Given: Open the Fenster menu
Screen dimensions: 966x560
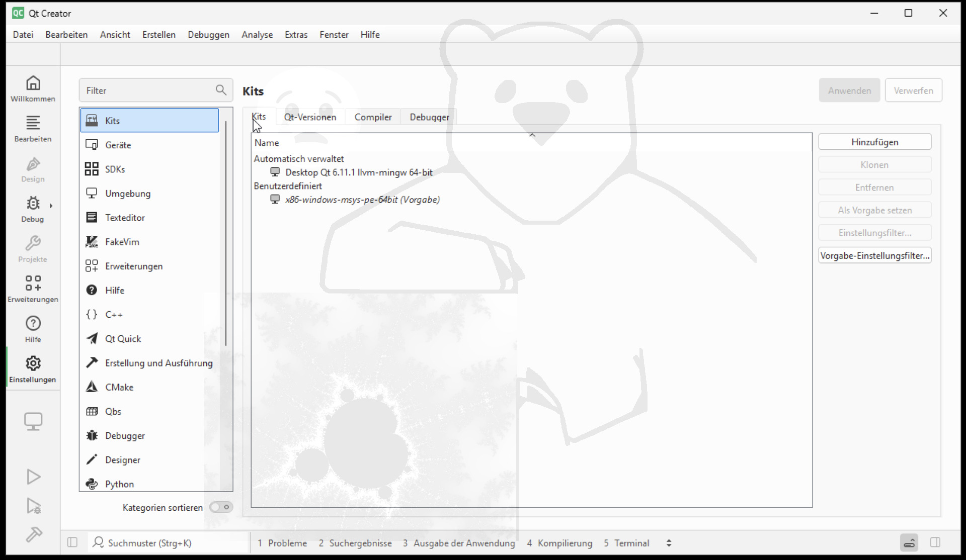Looking at the screenshot, I should tap(334, 34).
